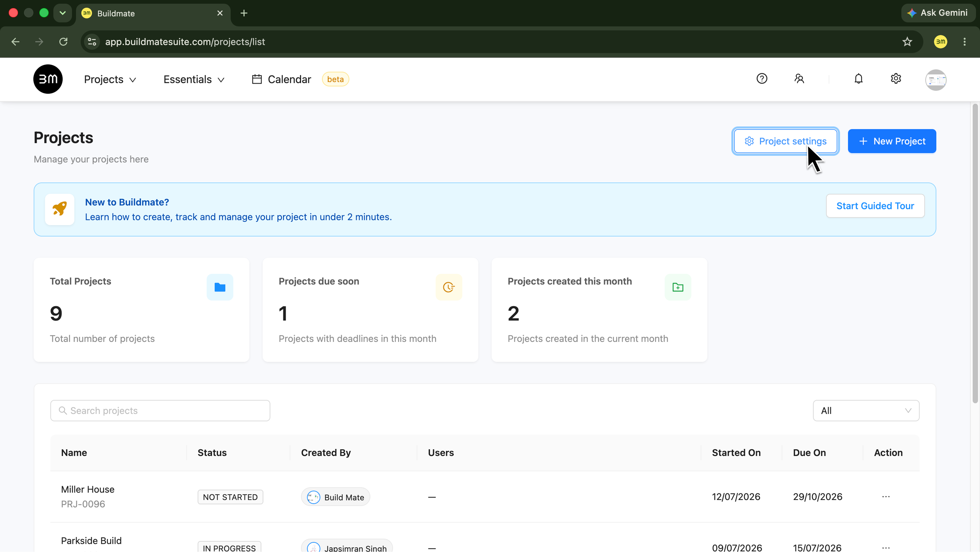
Task: Click project code PRJ-0096
Action: (83, 504)
